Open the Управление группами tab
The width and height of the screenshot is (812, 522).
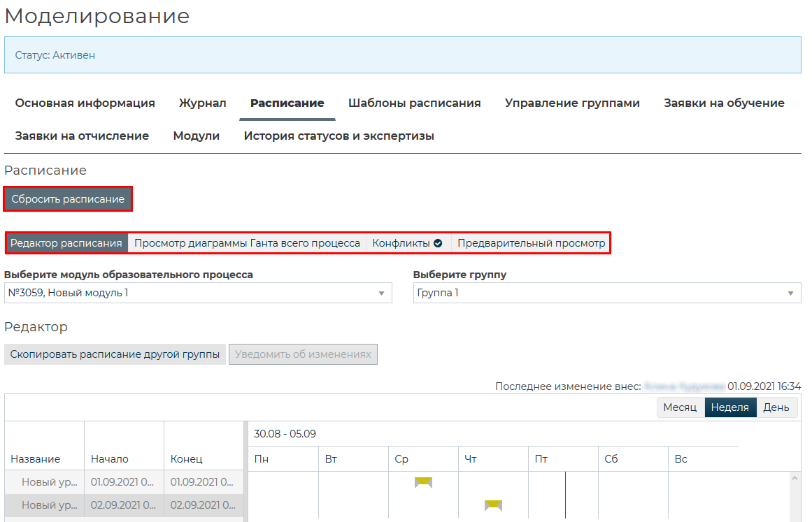[572, 103]
